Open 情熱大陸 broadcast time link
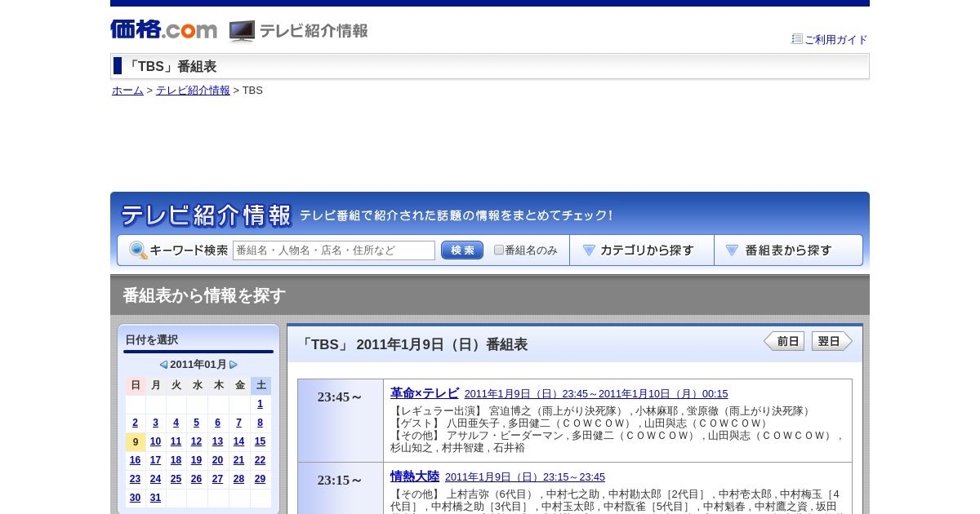This screenshot has width=980, height=514. [x=525, y=477]
